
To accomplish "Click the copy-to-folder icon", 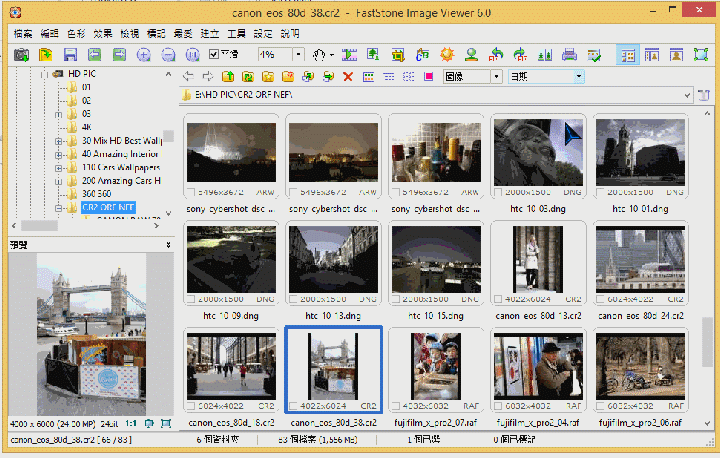I will pyautogui.click(x=308, y=77).
